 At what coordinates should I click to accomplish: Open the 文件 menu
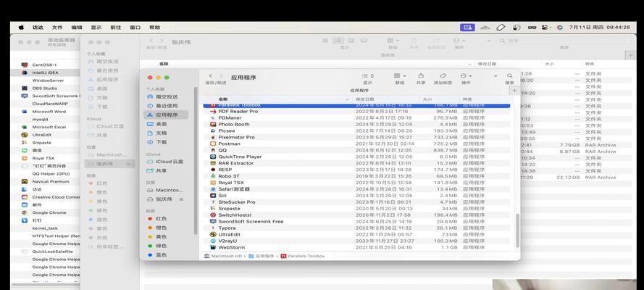click(x=57, y=28)
